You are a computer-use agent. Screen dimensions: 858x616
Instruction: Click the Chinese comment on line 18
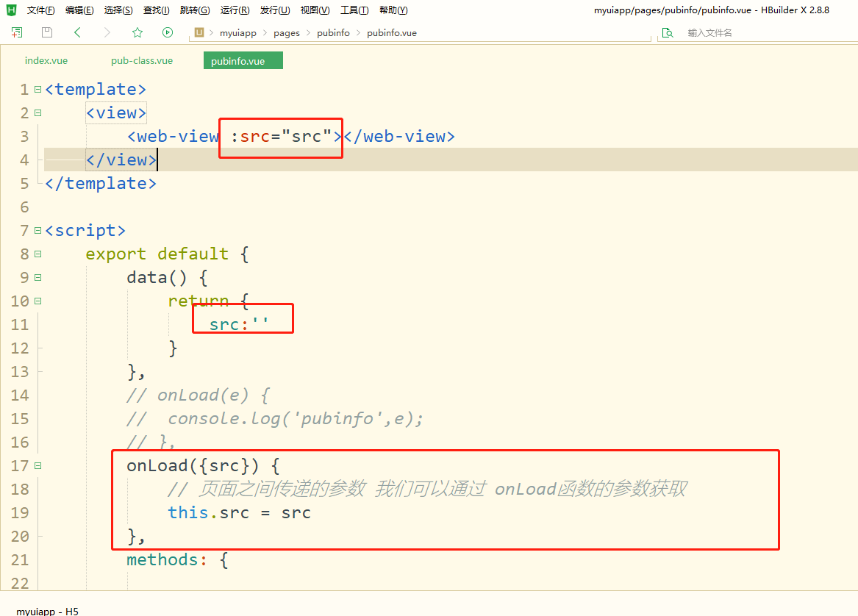(427, 489)
